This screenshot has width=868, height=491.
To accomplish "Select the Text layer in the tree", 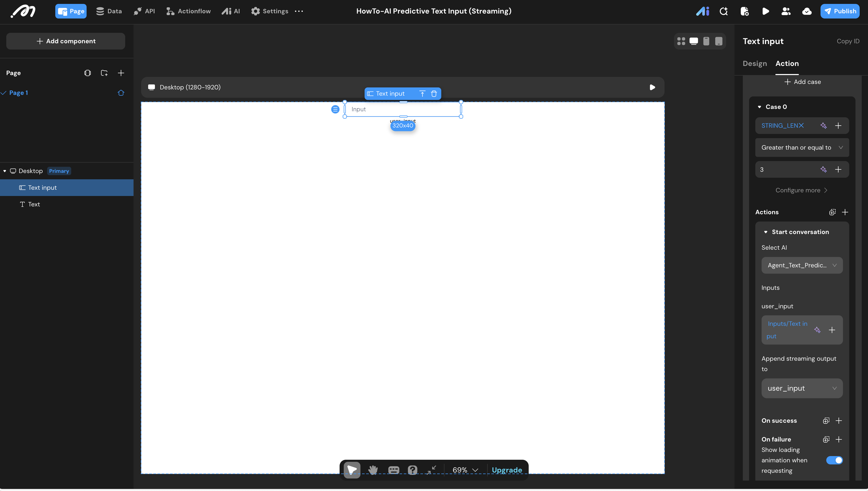I will point(34,204).
